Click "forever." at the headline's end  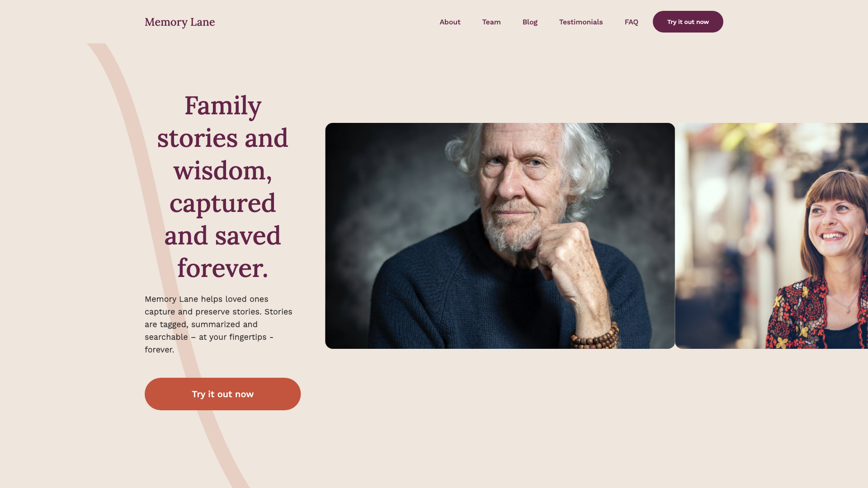222,268
